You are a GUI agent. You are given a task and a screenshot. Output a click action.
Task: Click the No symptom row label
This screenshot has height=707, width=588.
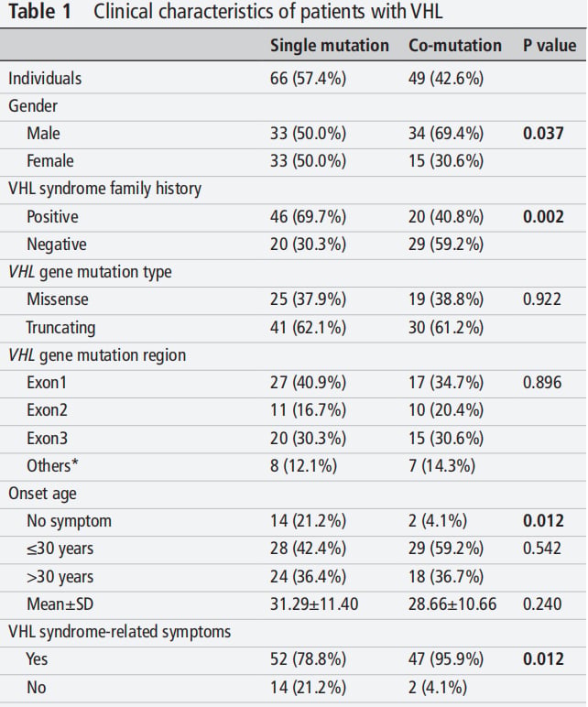tap(69, 522)
